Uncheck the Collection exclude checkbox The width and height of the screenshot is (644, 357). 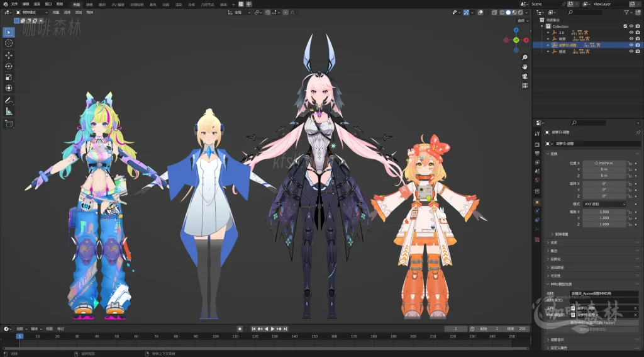tap(625, 26)
